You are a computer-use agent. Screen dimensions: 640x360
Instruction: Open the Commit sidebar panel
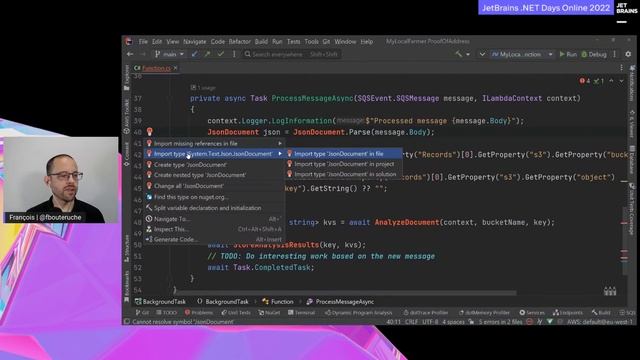pyautogui.click(x=127, y=154)
